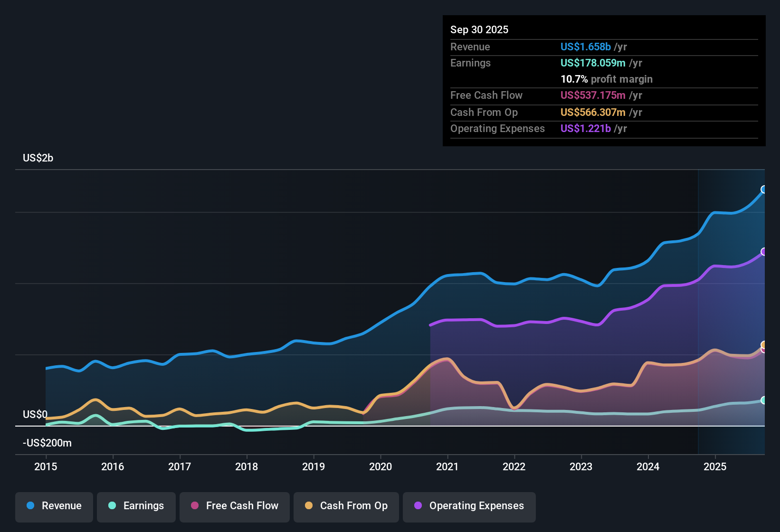Click the US$2b y-axis label

point(38,158)
